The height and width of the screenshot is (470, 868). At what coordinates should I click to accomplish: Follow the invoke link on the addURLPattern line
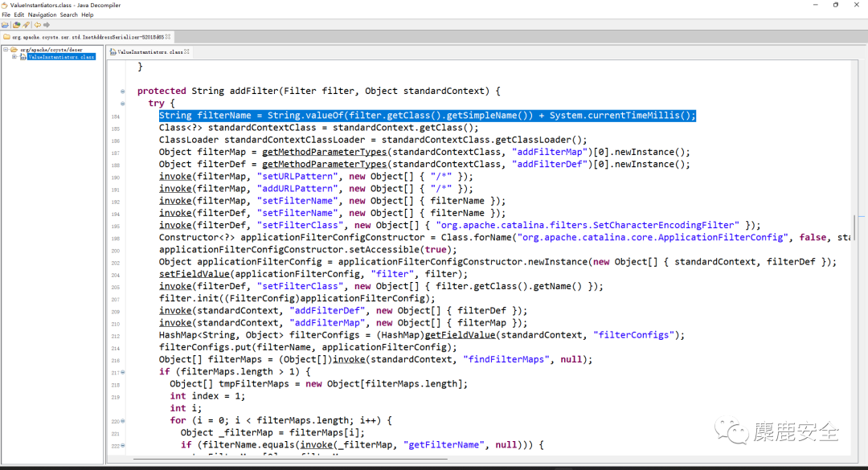pos(175,189)
